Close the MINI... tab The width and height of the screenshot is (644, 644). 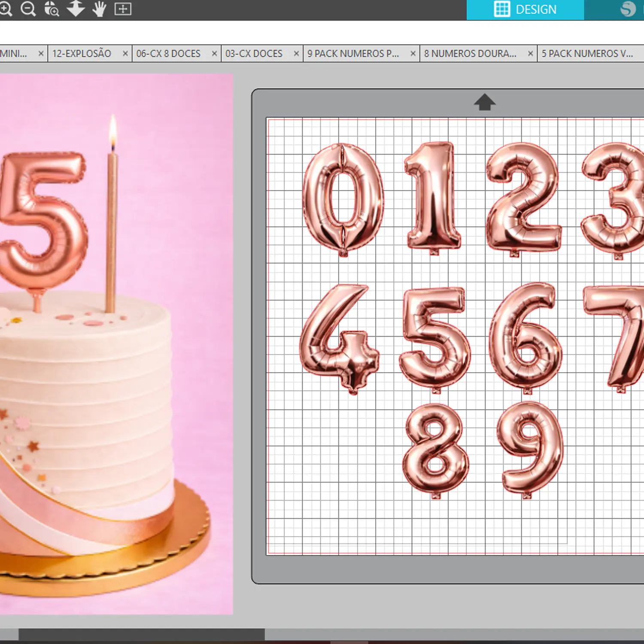tap(41, 54)
